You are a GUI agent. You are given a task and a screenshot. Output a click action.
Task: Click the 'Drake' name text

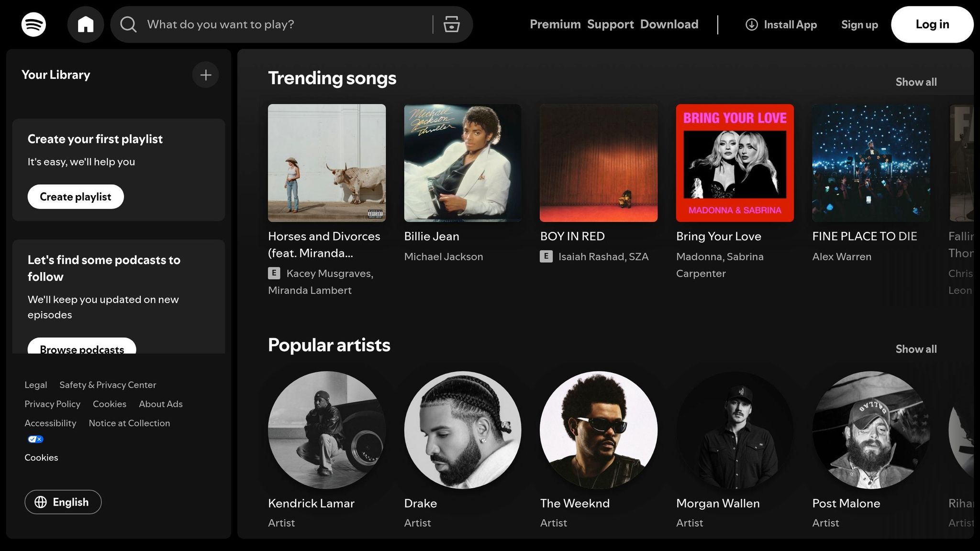click(x=420, y=503)
